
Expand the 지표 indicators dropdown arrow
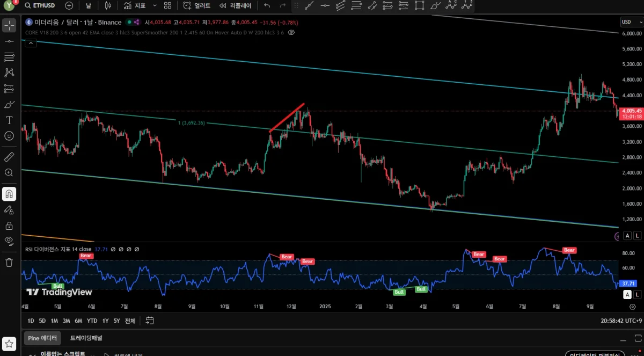155,5
